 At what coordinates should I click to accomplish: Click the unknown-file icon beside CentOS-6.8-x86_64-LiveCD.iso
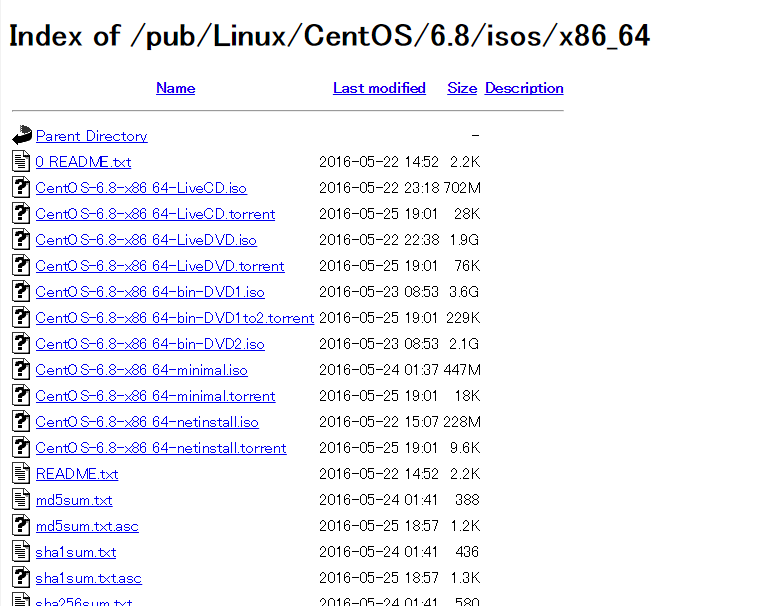click(x=20, y=187)
